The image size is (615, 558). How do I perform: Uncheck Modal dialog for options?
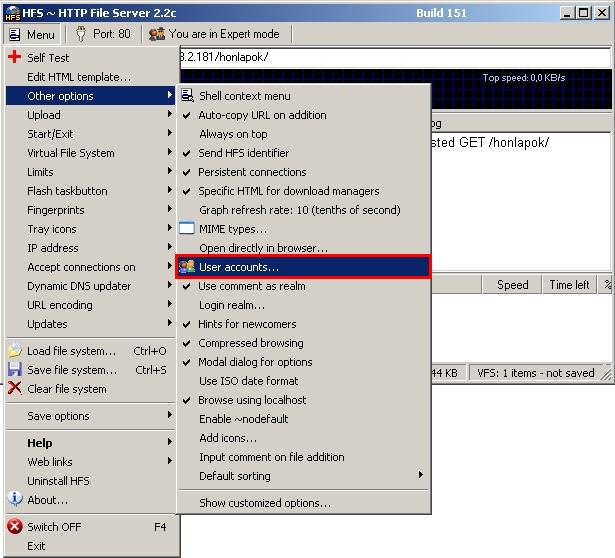coord(303,362)
